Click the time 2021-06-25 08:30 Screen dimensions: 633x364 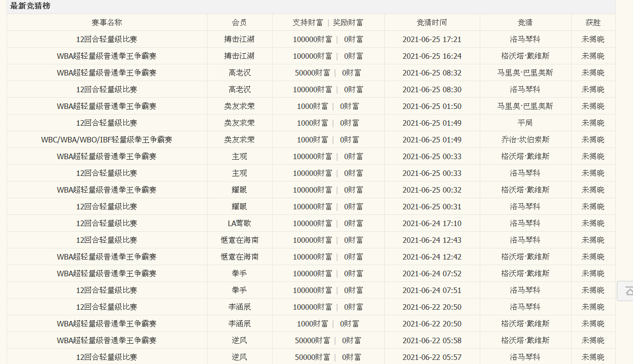coord(432,89)
